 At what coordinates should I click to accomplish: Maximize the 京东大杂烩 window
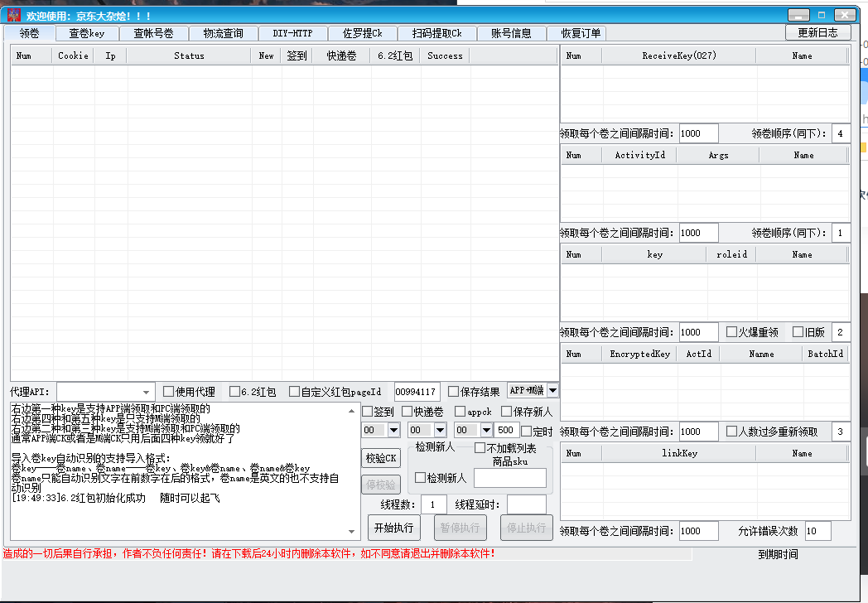point(822,14)
